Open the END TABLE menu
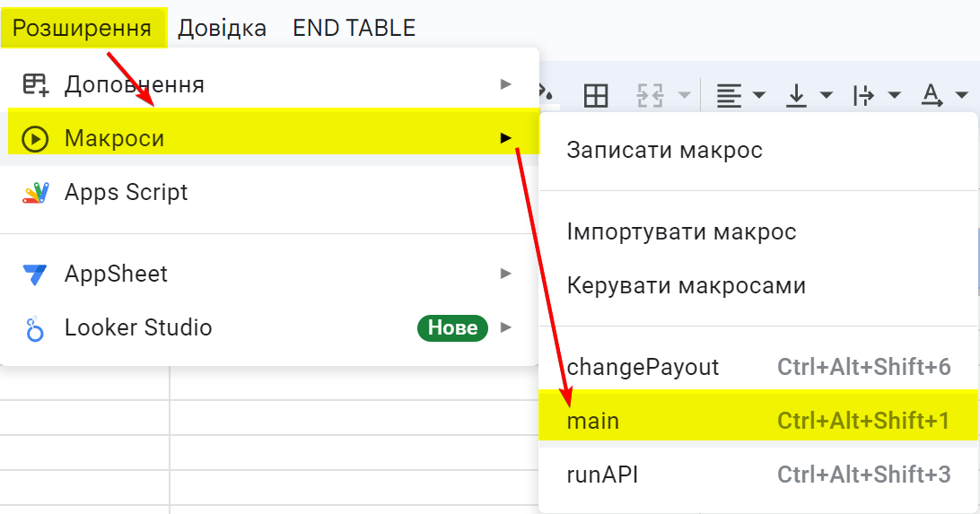This screenshot has width=980, height=514. click(354, 28)
